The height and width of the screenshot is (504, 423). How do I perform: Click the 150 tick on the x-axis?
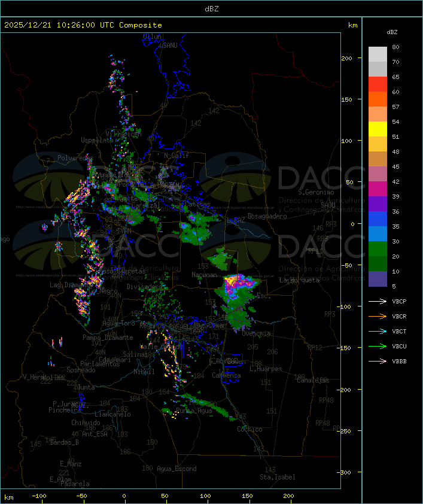click(x=247, y=496)
